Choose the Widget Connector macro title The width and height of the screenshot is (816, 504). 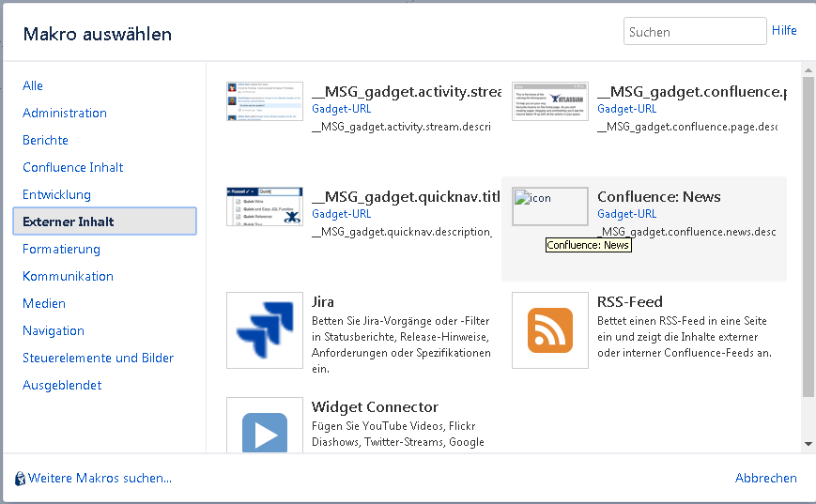click(375, 406)
